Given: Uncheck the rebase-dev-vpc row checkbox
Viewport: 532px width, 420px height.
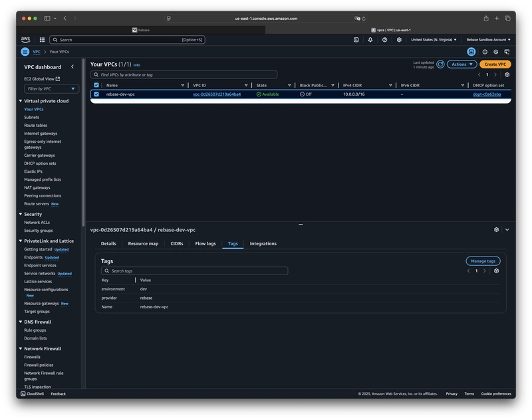Looking at the screenshot, I should click(x=96, y=94).
